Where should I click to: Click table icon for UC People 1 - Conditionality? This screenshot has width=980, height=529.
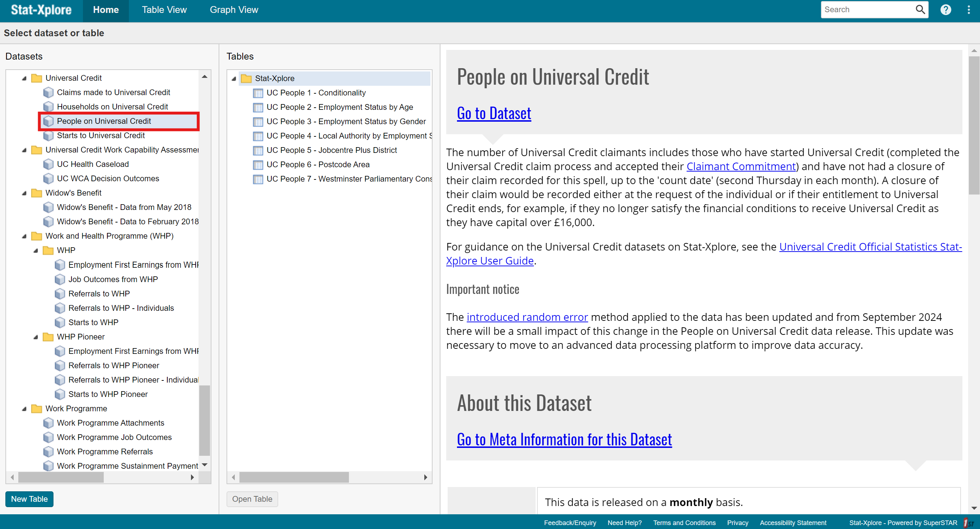[x=258, y=93]
